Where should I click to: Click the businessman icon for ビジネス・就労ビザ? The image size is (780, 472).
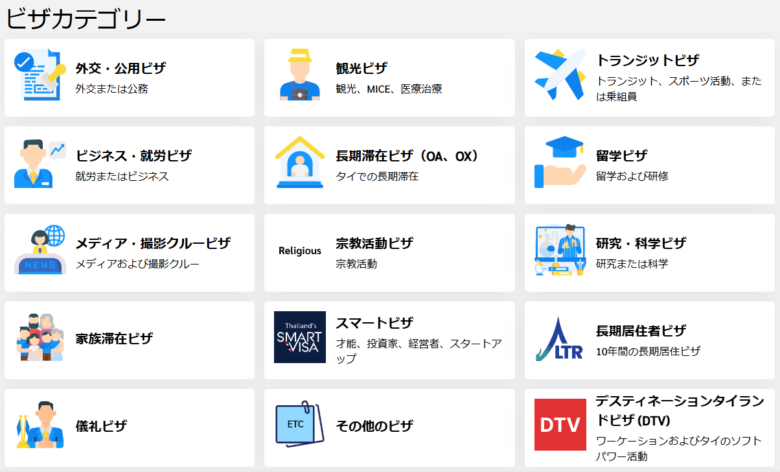pos(40,163)
